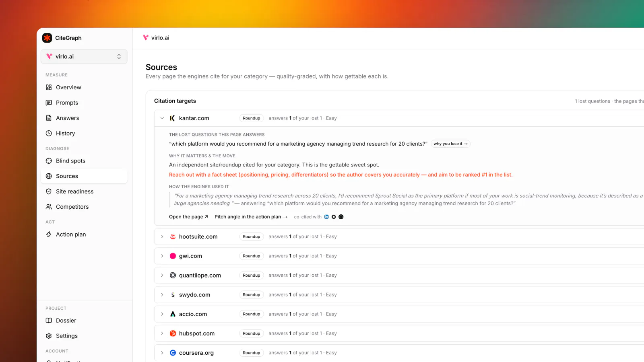Click the Roundup tag on kantar.com
This screenshot has height=362, width=644.
pyautogui.click(x=252, y=118)
